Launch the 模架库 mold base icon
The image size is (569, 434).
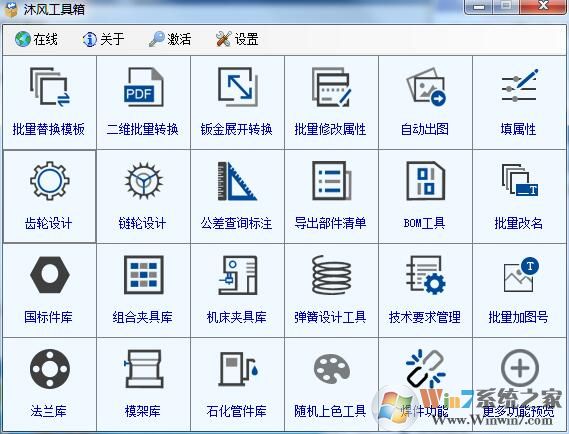coord(144,369)
